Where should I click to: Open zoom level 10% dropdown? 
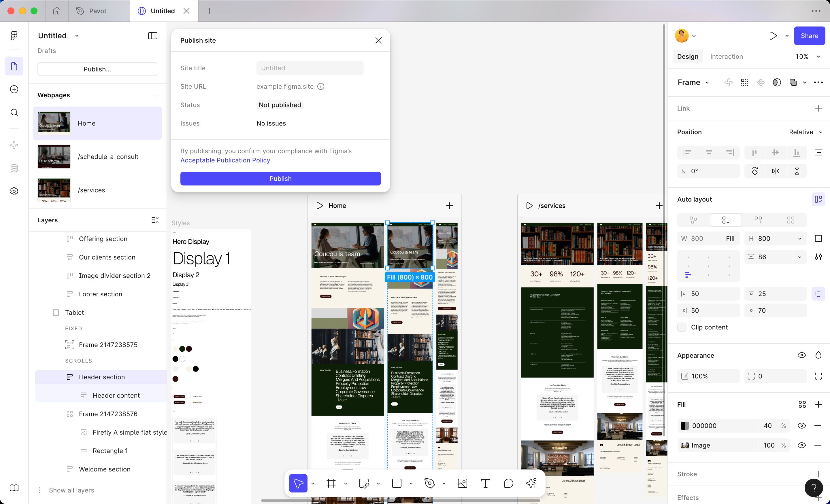[x=818, y=56]
